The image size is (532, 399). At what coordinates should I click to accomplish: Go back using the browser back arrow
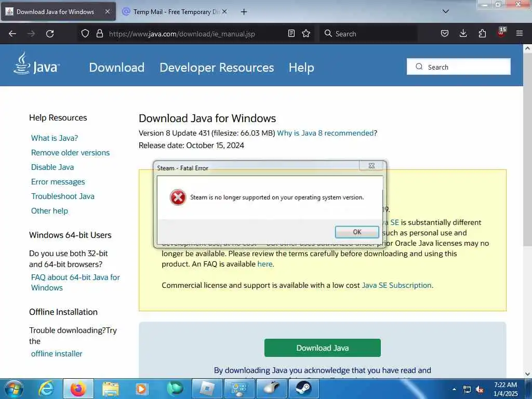tap(12, 34)
